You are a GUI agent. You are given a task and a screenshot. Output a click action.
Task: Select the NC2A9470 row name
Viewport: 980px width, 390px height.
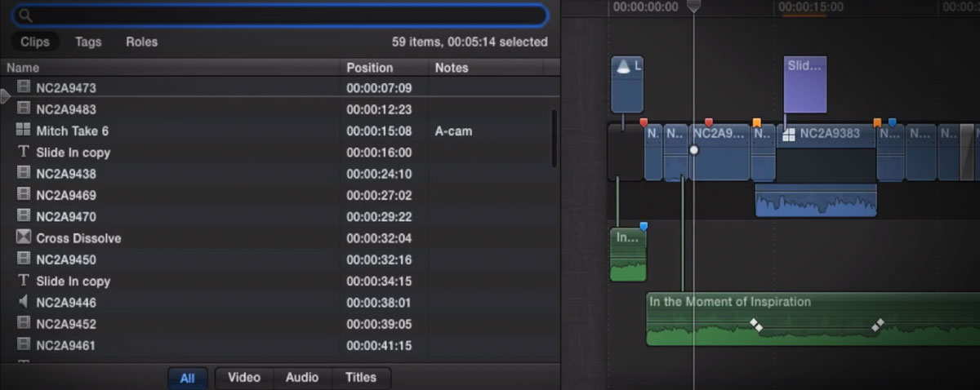[66, 217]
